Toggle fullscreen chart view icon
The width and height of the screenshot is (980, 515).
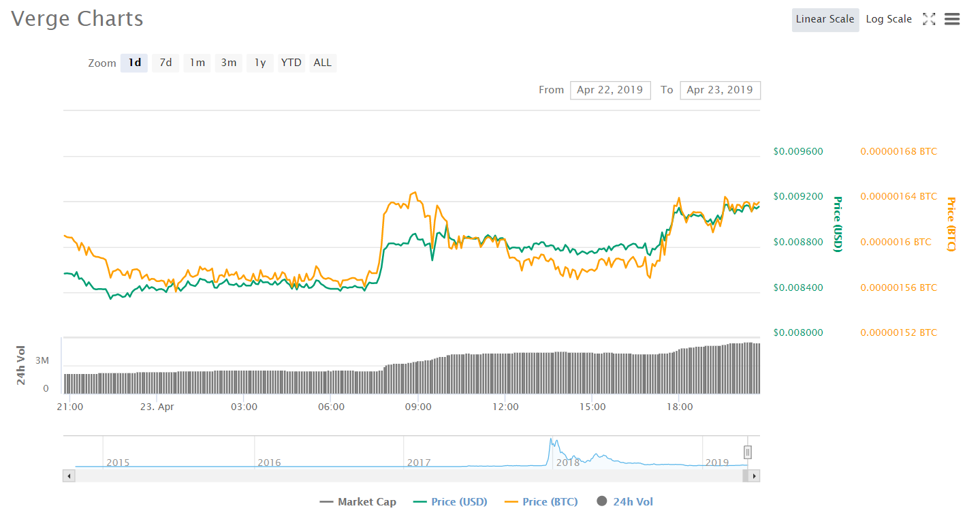point(929,19)
